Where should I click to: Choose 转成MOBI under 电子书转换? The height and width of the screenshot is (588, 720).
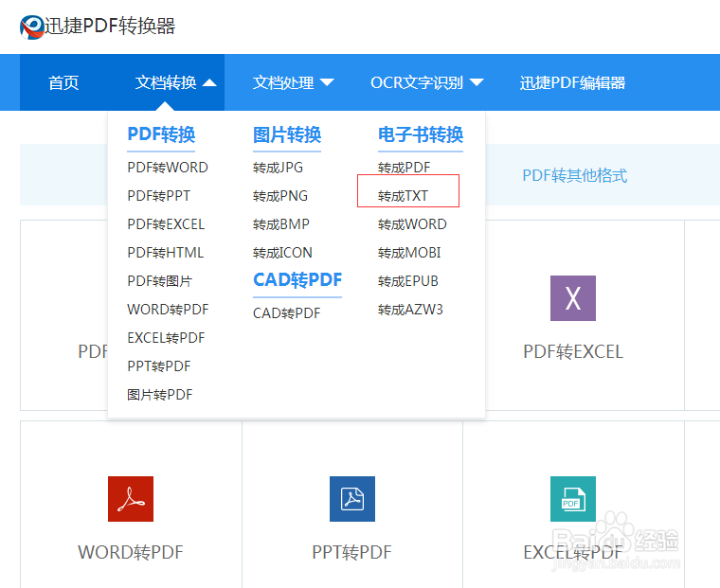click(409, 253)
